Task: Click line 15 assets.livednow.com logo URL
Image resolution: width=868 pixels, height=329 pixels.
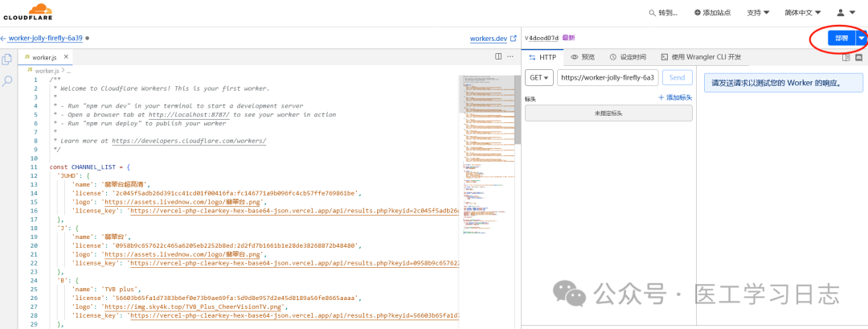Action: (184, 202)
